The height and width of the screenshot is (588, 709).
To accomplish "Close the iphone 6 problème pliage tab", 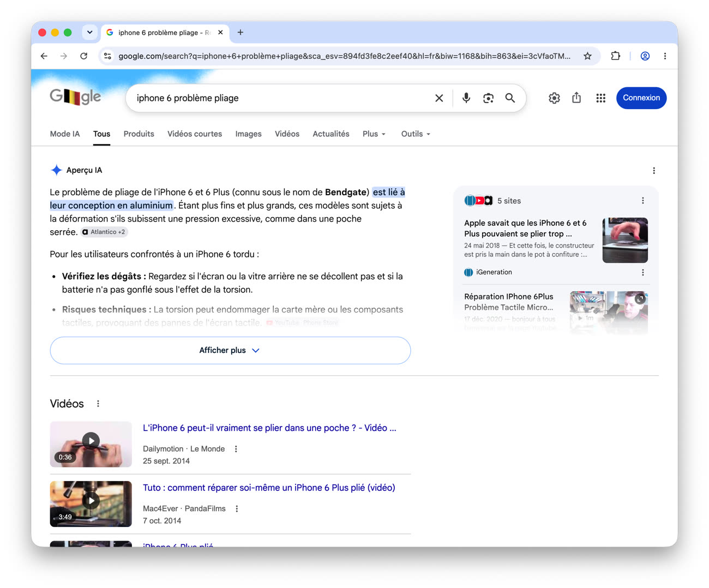I will (220, 32).
